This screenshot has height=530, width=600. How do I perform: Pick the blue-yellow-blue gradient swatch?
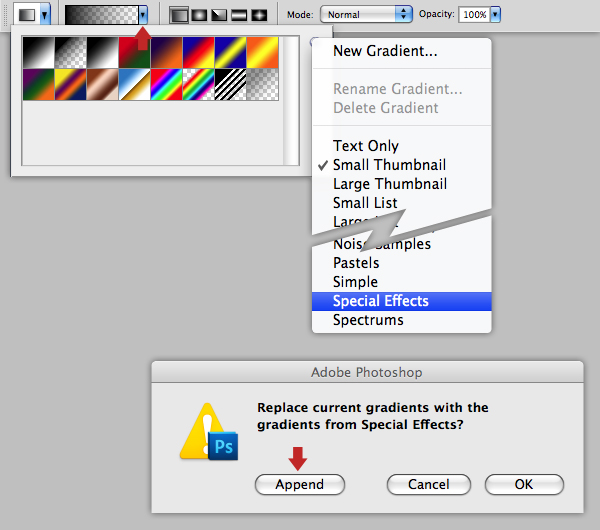point(231,53)
